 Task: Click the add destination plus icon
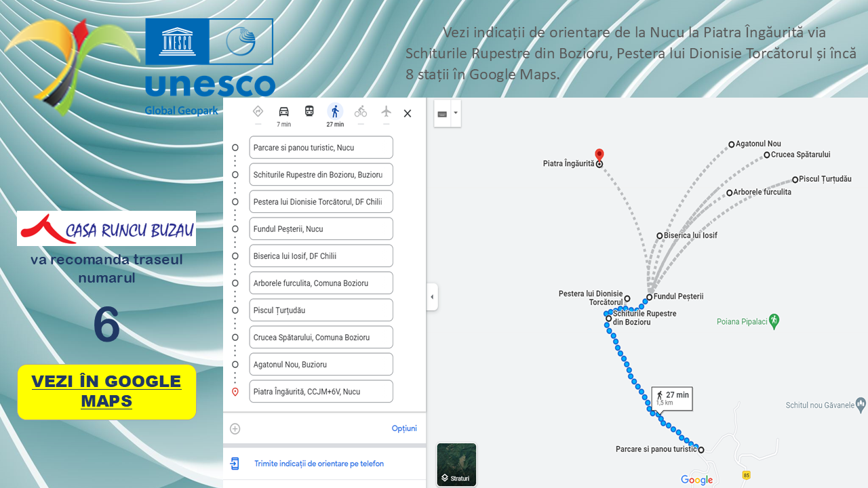click(x=235, y=428)
